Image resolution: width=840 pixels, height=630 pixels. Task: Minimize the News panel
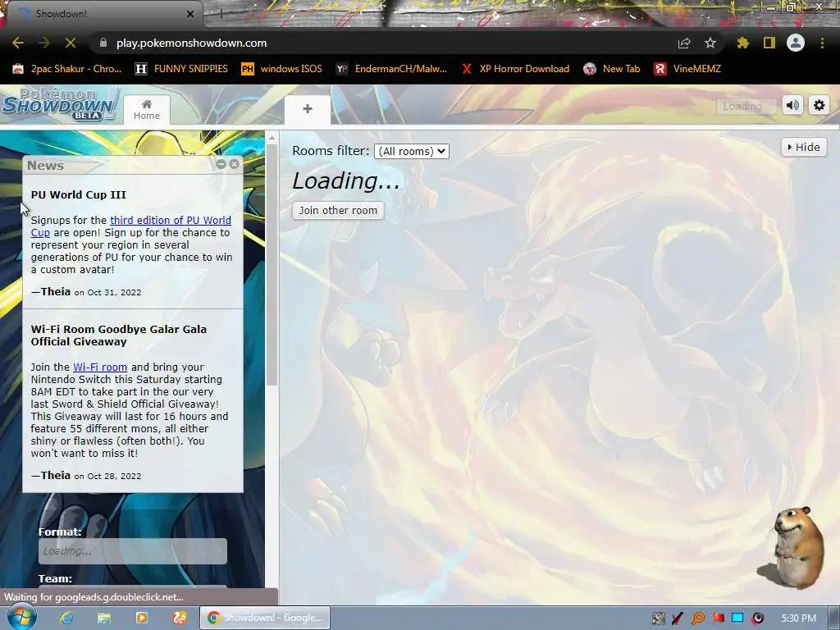click(x=221, y=164)
